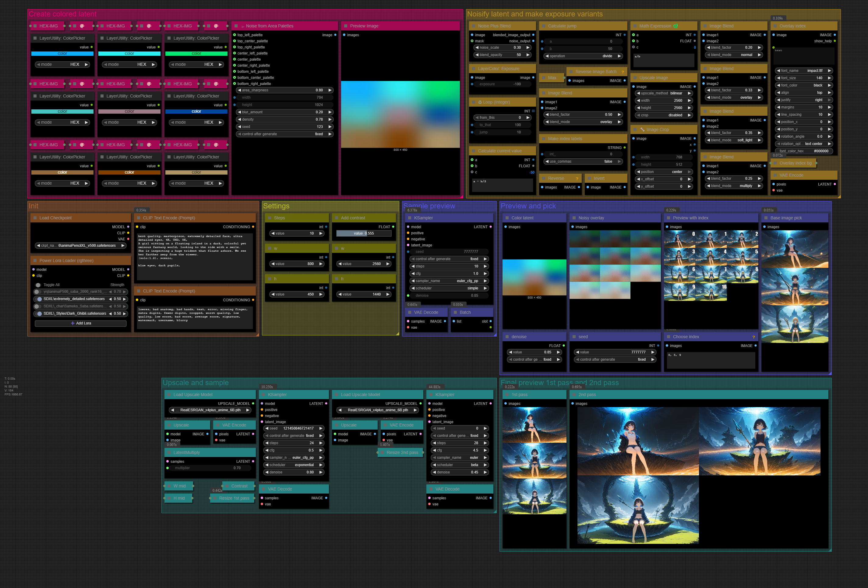Click the INT grid output icon on Loop node

click(x=533, y=111)
